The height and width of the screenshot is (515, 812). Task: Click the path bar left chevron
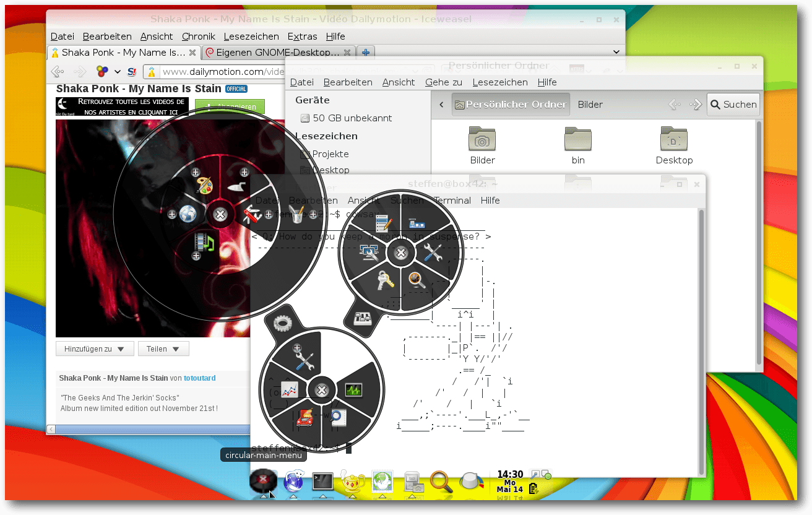[441, 105]
